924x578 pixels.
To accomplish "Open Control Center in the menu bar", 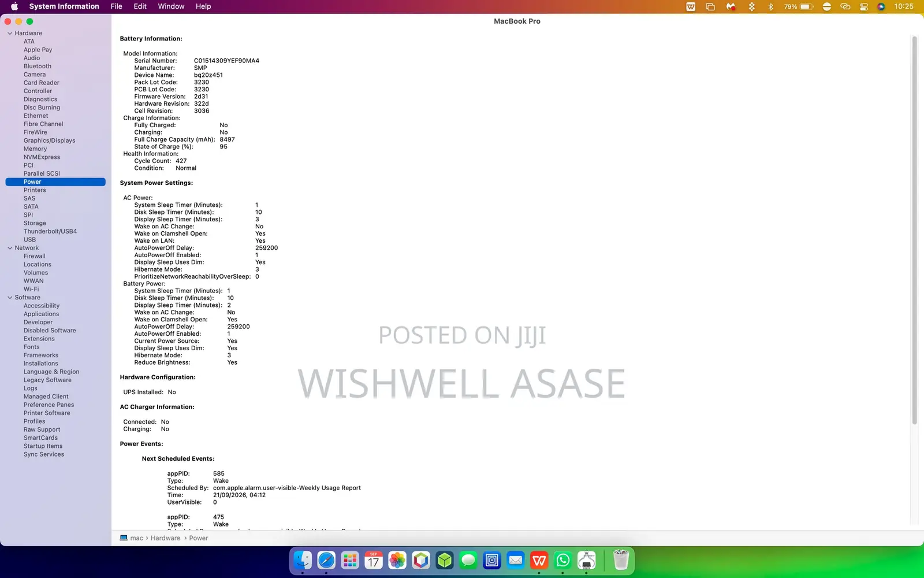I will pos(864,6).
